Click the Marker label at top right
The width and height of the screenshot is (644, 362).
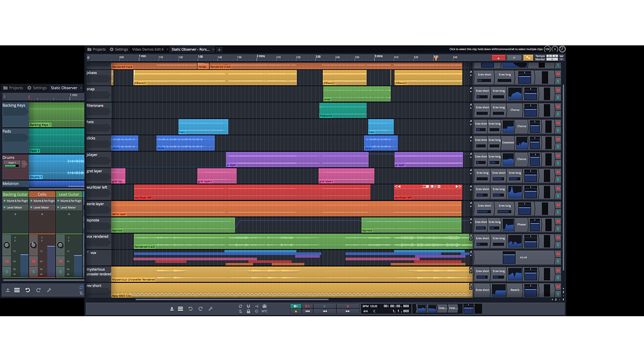(x=540, y=59)
